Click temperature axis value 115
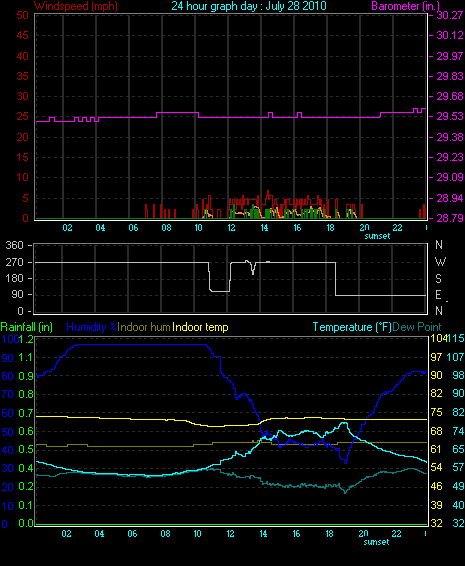The height and width of the screenshot is (566, 465). pyautogui.click(x=456, y=339)
